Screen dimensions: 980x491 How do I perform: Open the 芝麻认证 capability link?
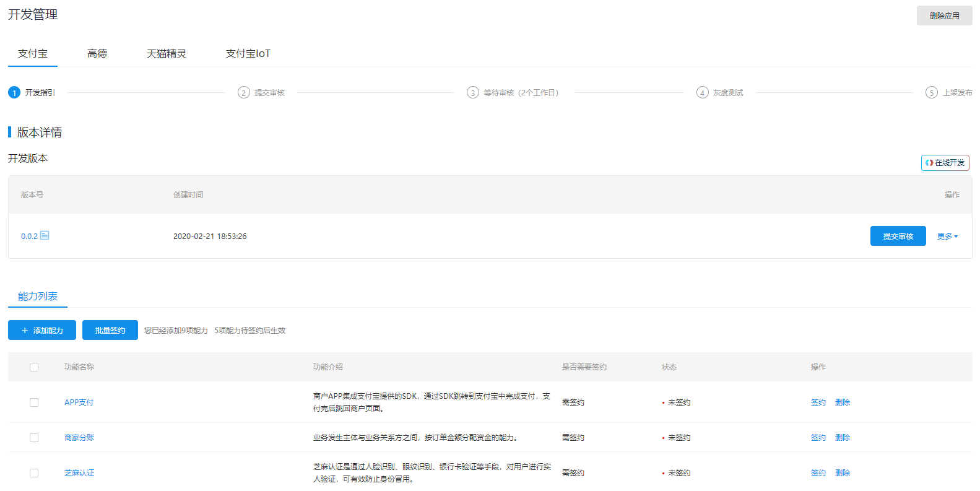click(79, 473)
